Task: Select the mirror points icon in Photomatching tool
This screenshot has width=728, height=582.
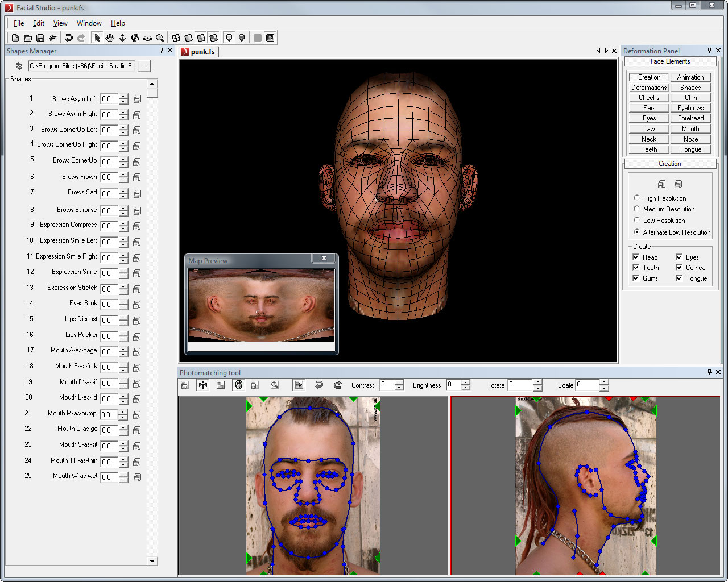Action: point(202,385)
